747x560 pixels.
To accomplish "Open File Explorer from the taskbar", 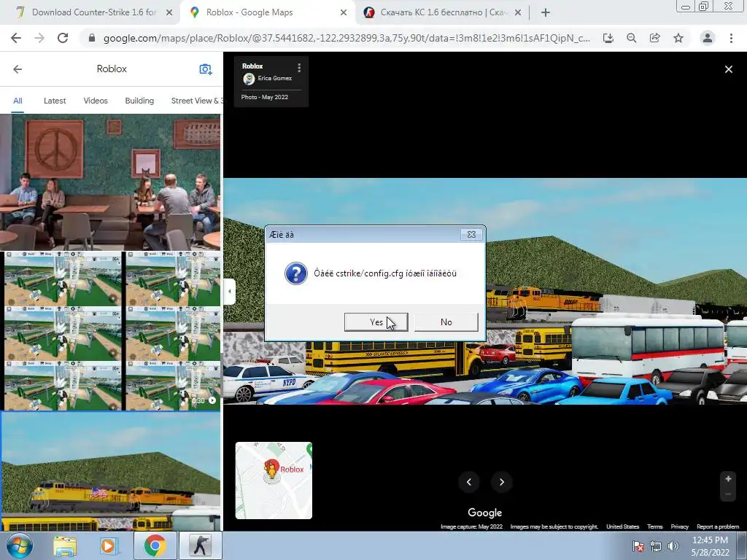I will [65, 545].
